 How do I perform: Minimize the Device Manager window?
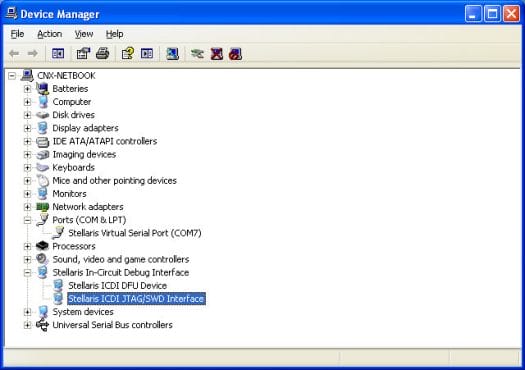point(473,14)
